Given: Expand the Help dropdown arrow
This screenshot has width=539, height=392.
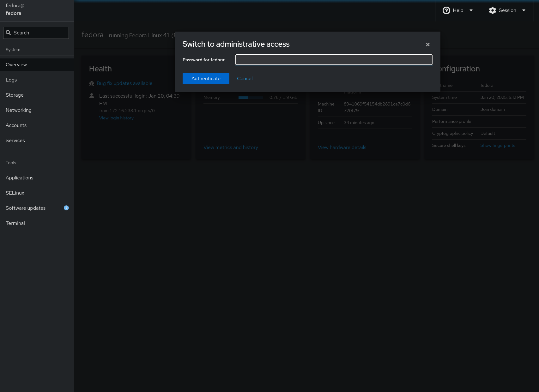Looking at the screenshot, I should click(x=471, y=10).
